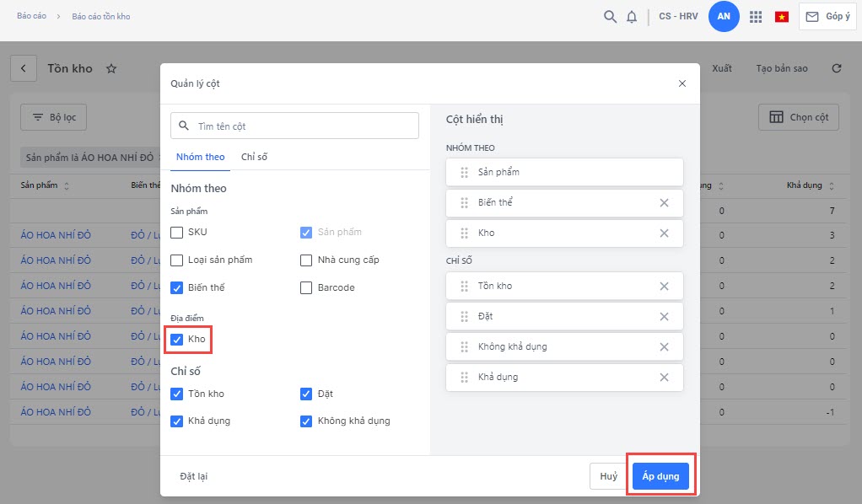
Task: Open the apps grid menu
Action: [x=756, y=17]
